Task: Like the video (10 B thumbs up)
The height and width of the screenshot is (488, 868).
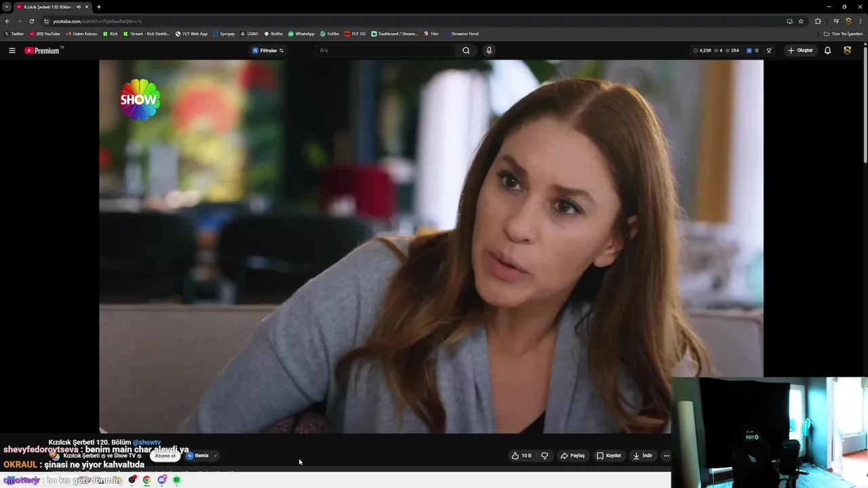Action: click(x=521, y=455)
